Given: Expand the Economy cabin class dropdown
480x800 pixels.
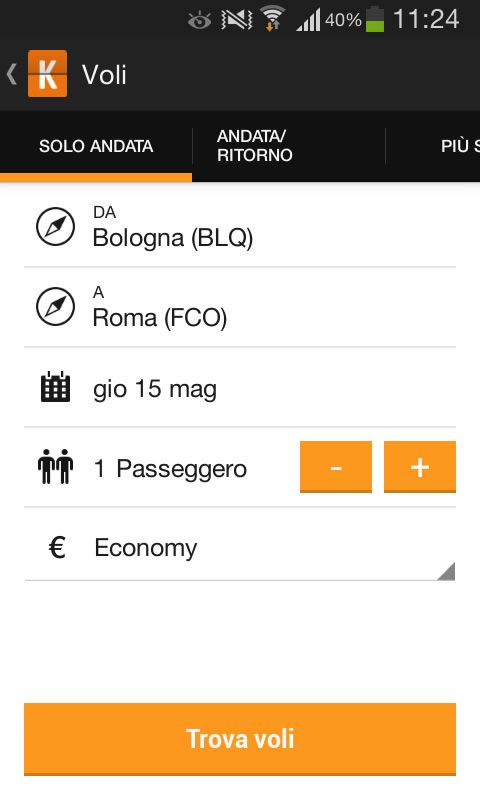Looking at the screenshot, I should click(x=240, y=548).
